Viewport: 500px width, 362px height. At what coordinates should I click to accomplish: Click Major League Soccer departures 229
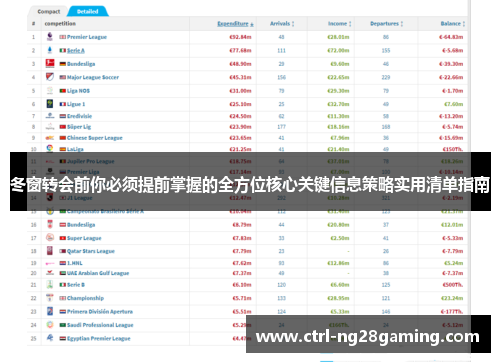tap(386, 77)
